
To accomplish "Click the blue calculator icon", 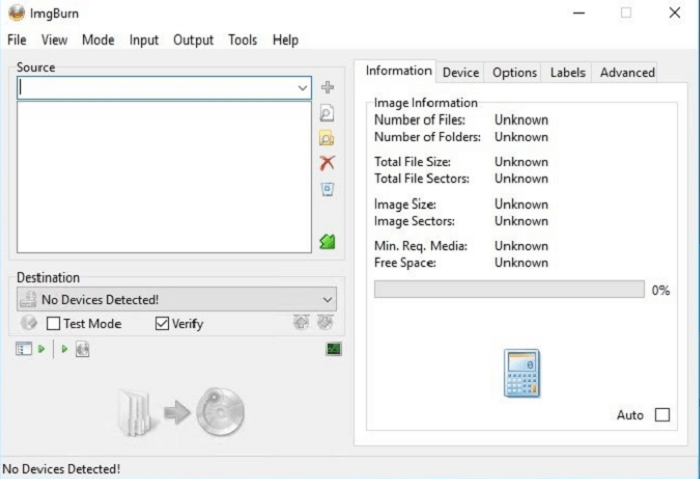I will coord(522,374).
